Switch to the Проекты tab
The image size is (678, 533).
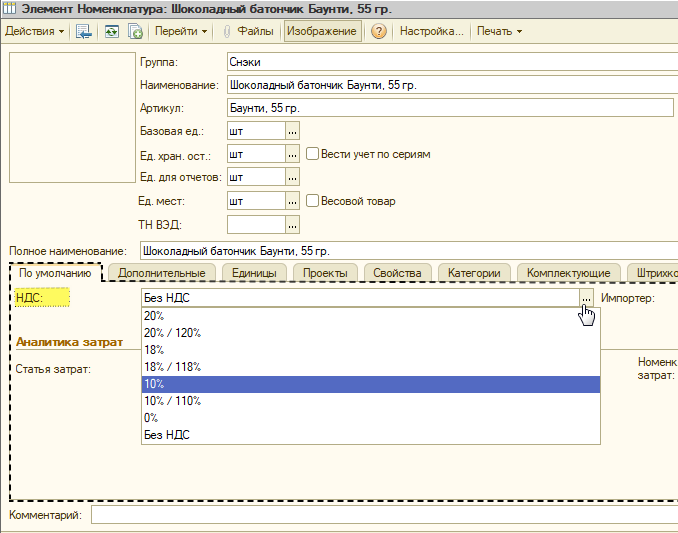[x=325, y=273]
